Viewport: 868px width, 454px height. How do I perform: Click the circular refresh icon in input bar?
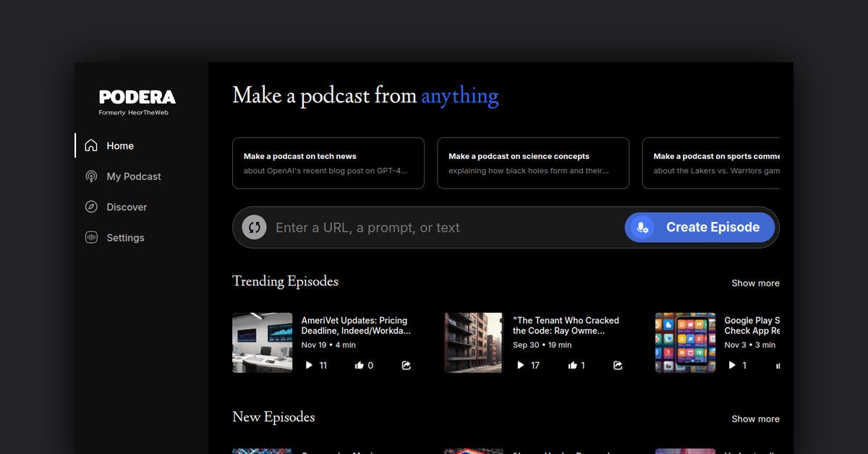[x=254, y=227]
